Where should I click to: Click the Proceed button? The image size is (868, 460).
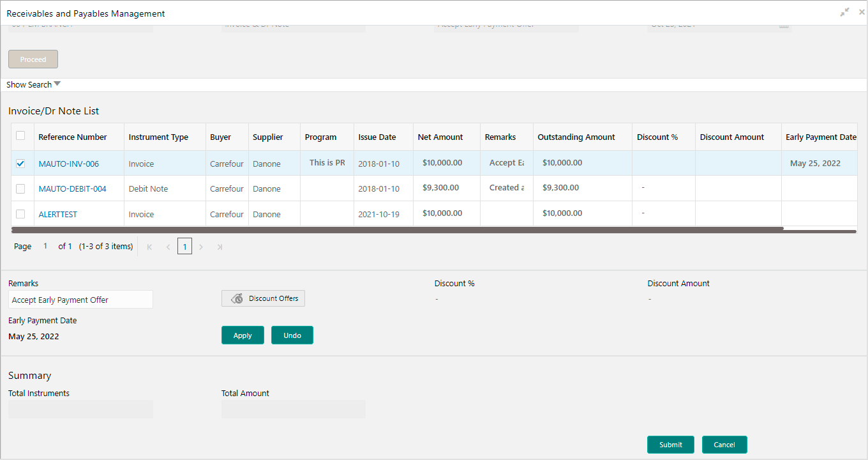[33, 59]
